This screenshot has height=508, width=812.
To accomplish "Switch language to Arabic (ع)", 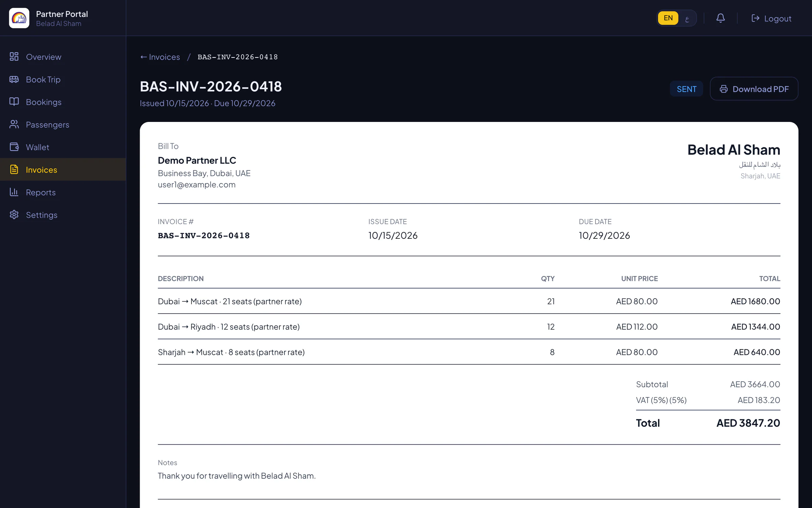I will tap(687, 19).
